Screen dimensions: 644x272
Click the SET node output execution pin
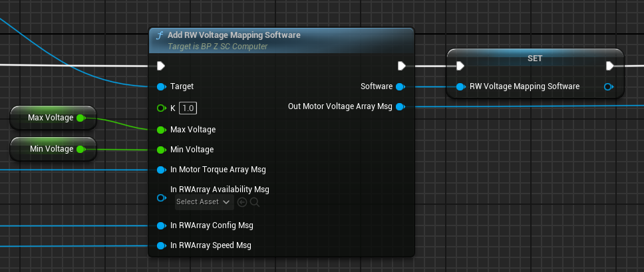coord(609,66)
